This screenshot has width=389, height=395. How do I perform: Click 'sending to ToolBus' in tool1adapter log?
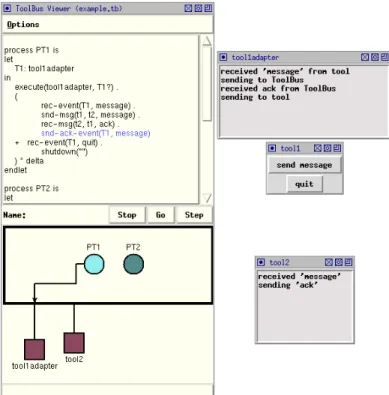tap(262, 80)
